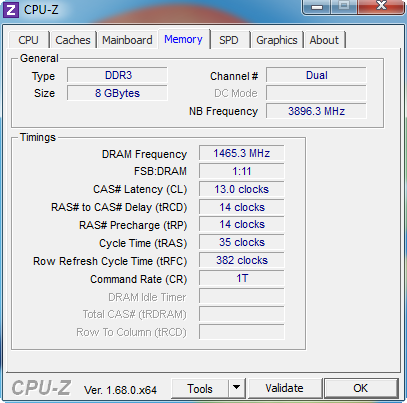Viewport: 407px width, 403px height.
Task: Minimize the CPU-Z window
Action: click(317, 7)
